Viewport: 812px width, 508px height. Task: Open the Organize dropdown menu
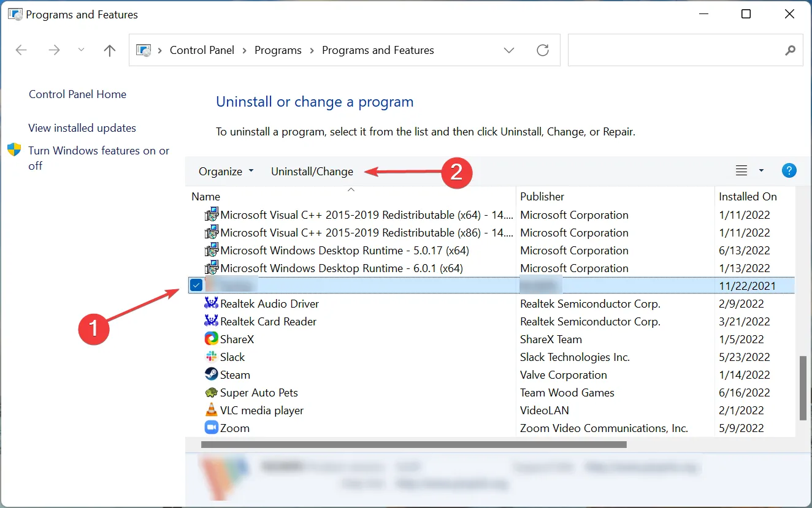tap(226, 172)
